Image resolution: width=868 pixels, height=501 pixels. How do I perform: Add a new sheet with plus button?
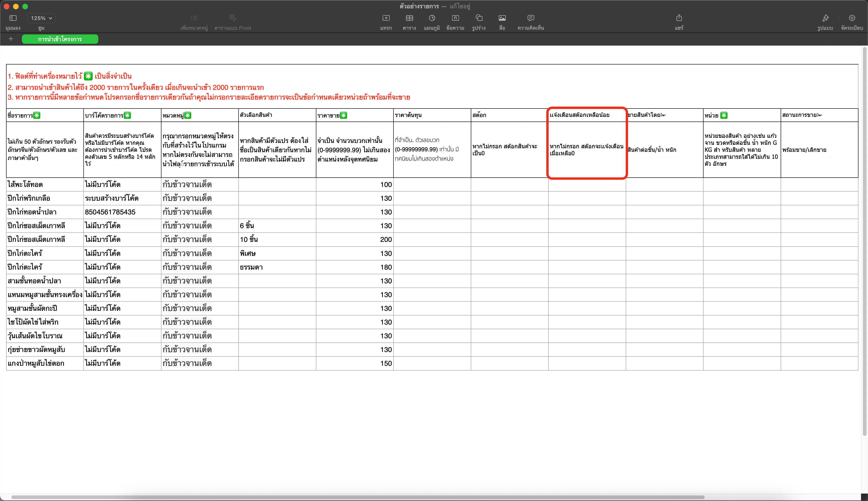(11, 39)
